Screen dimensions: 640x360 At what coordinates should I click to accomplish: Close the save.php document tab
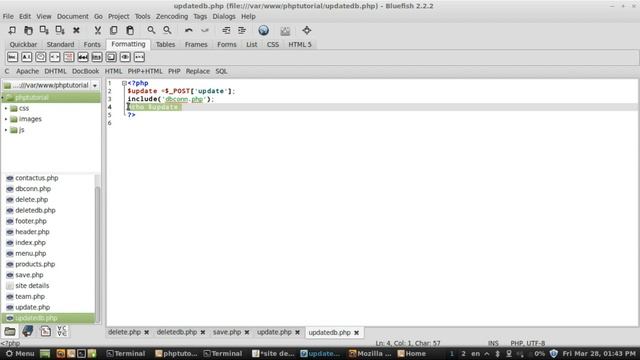247,333
